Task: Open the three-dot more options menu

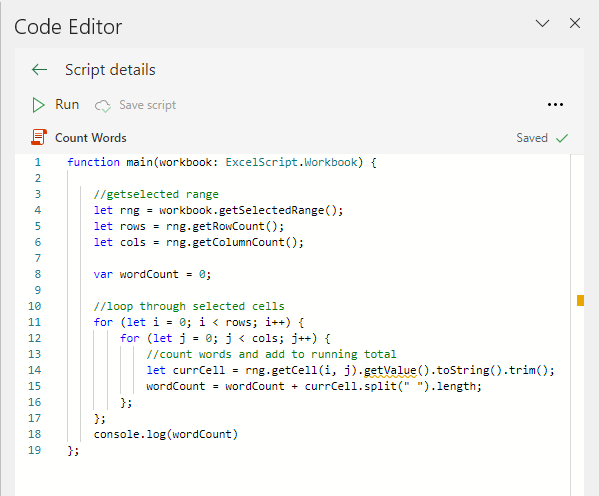Action: pyautogui.click(x=555, y=105)
